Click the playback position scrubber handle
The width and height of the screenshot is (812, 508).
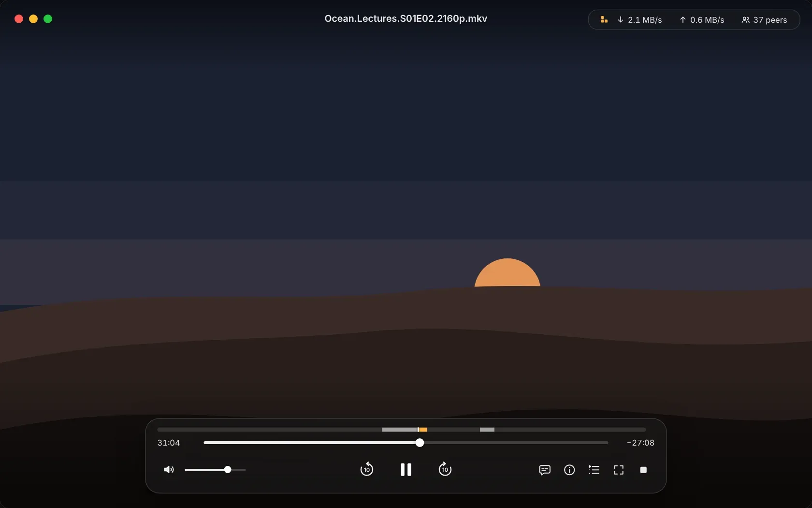click(x=420, y=443)
